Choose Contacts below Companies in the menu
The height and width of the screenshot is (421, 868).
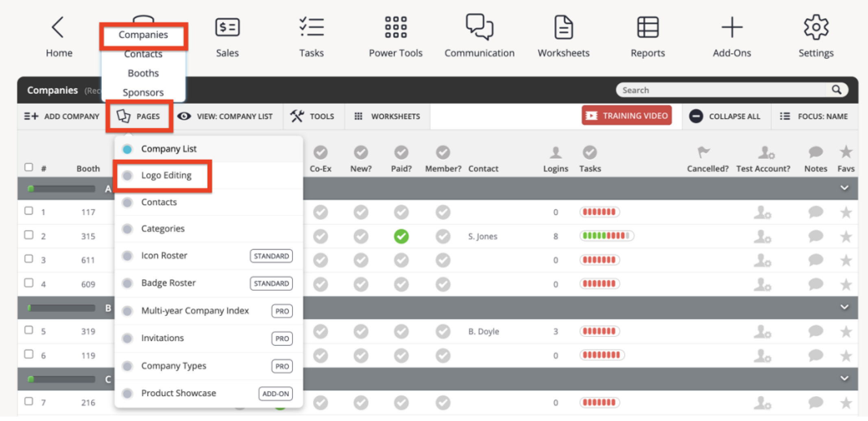(143, 54)
